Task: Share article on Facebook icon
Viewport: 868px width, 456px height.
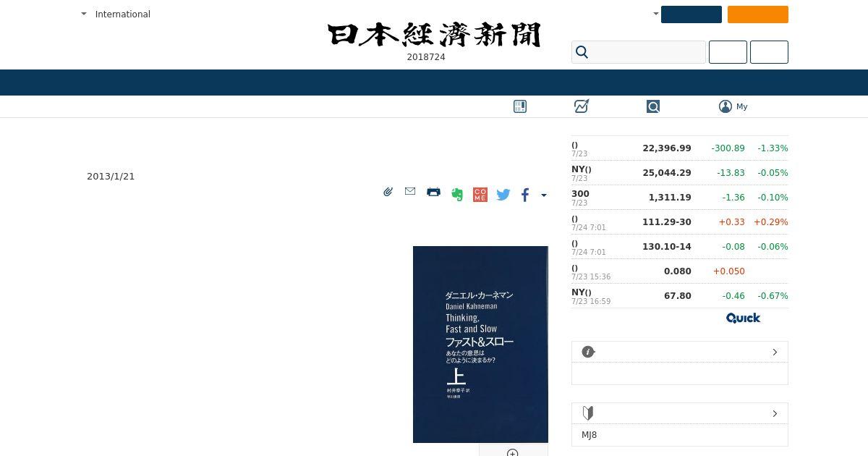Action: click(526, 195)
